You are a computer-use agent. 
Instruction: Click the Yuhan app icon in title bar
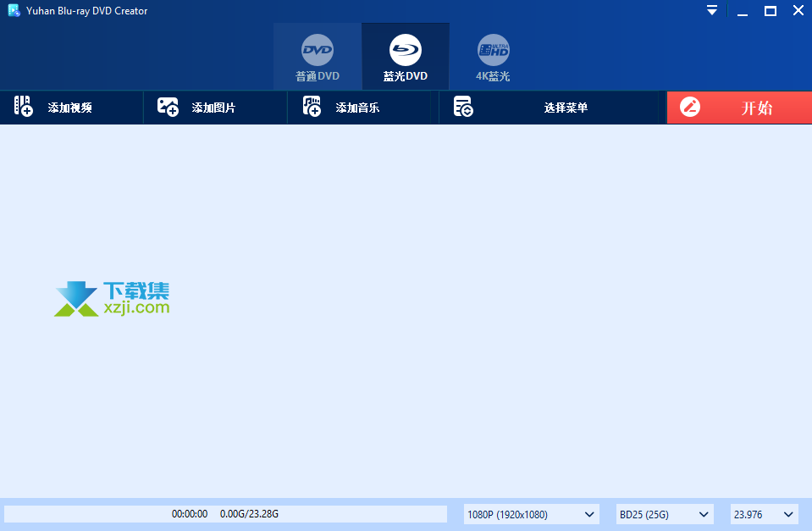(14, 10)
